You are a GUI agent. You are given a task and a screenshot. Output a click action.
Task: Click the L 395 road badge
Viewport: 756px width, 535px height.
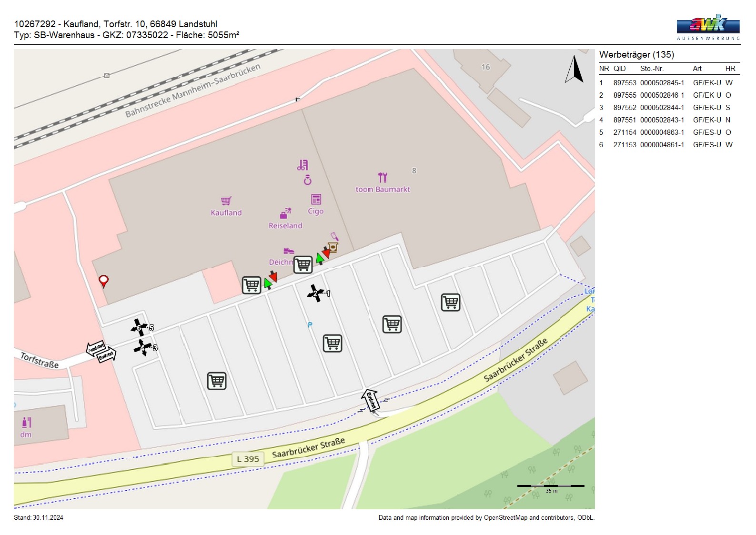248,459
